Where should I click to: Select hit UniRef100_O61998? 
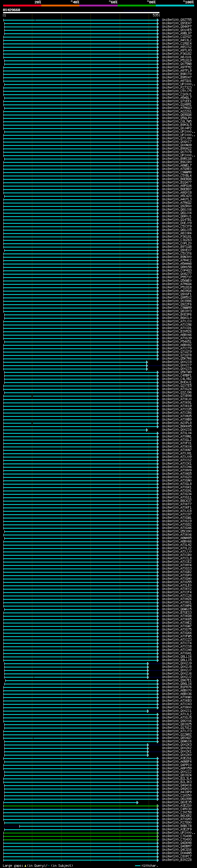pyautogui.click(x=177, y=799)
